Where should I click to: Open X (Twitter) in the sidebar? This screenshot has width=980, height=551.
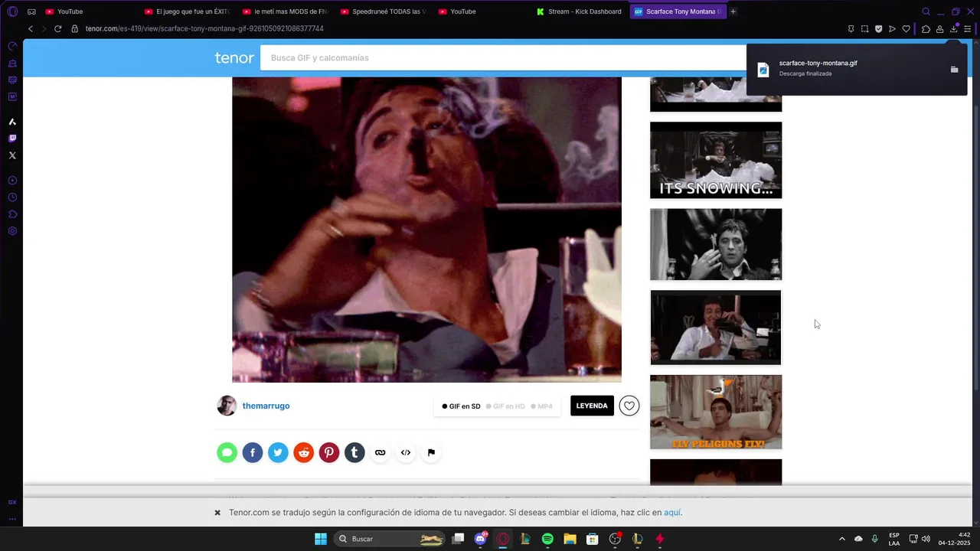(x=12, y=155)
